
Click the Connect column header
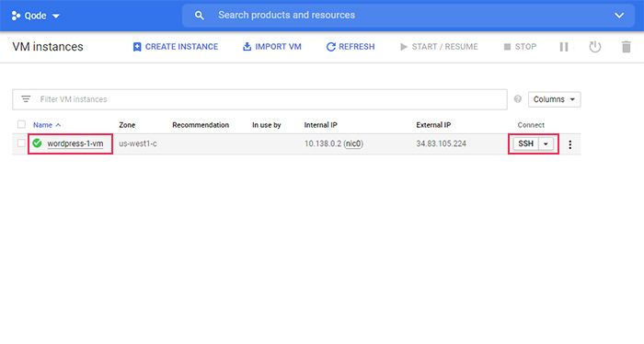tap(531, 125)
